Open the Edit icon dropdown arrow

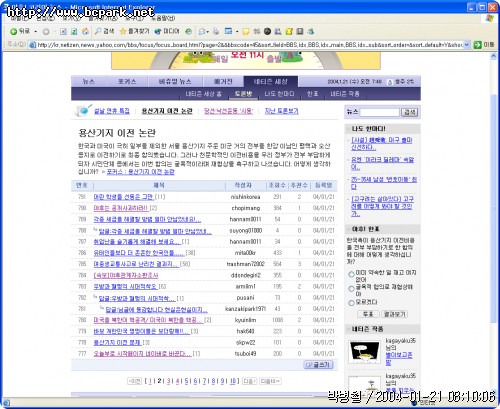point(237,32)
